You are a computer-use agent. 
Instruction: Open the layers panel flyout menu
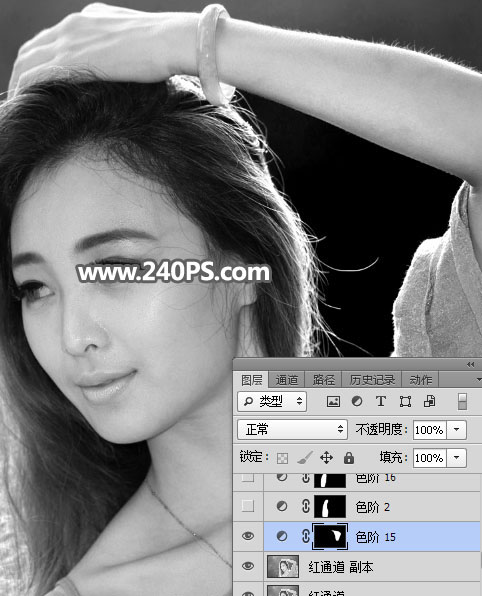(478, 379)
